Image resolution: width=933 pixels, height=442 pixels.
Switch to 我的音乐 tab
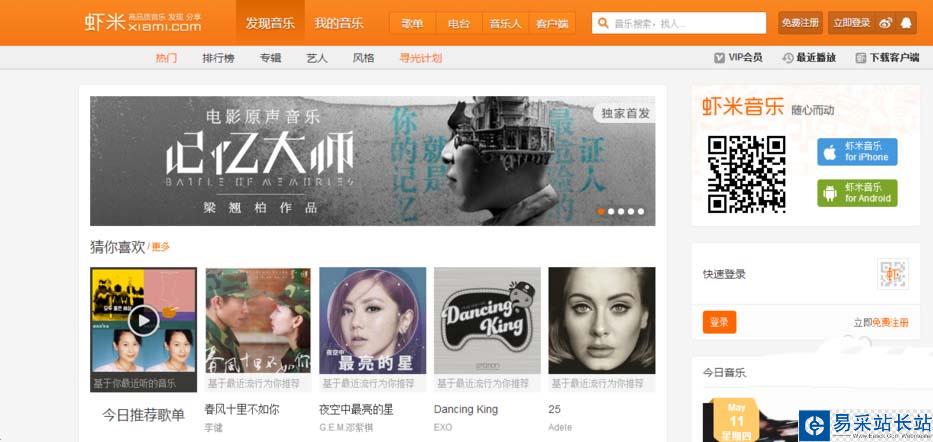[339, 23]
